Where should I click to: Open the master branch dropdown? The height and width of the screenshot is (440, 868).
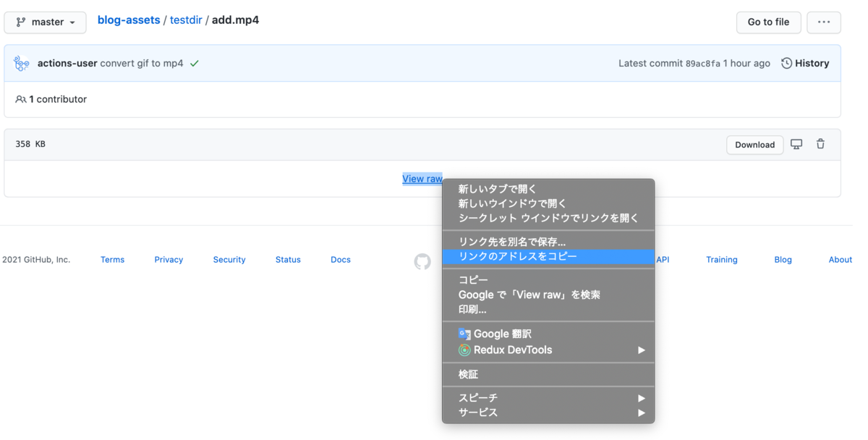(x=45, y=22)
